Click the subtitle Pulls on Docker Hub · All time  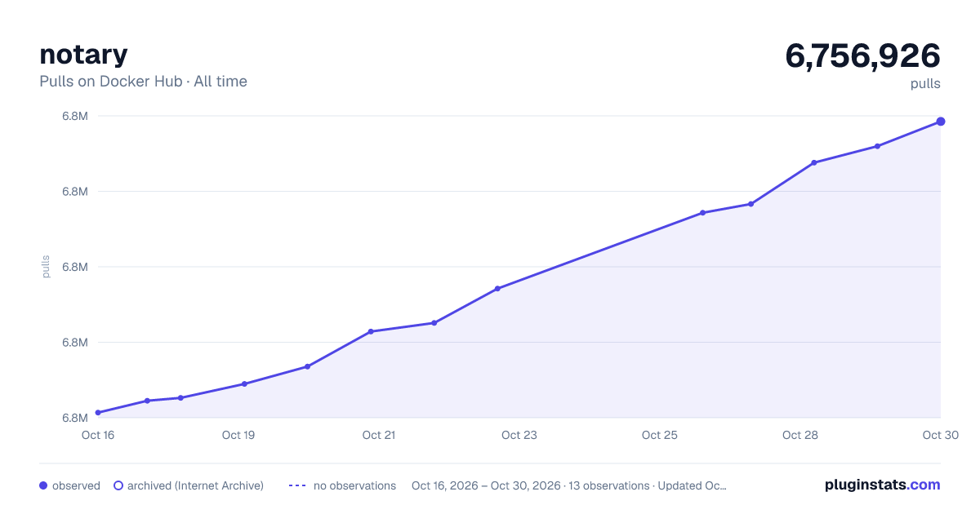click(143, 82)
